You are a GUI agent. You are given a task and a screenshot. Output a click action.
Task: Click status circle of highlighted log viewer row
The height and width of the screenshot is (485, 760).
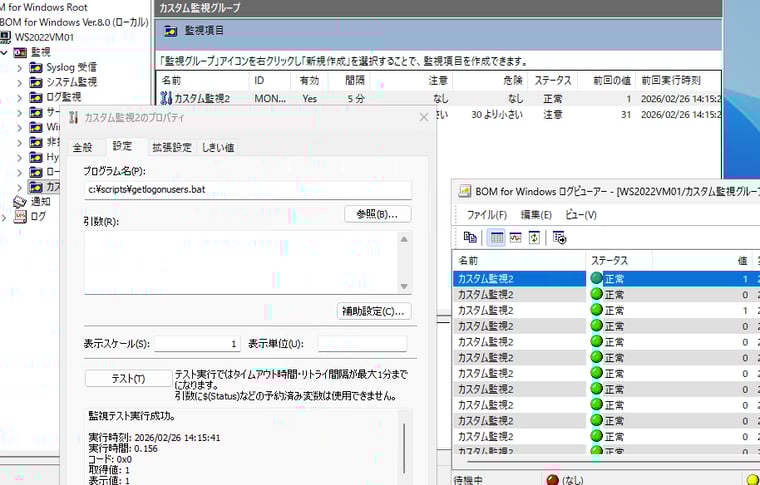[x=596, y=278]
